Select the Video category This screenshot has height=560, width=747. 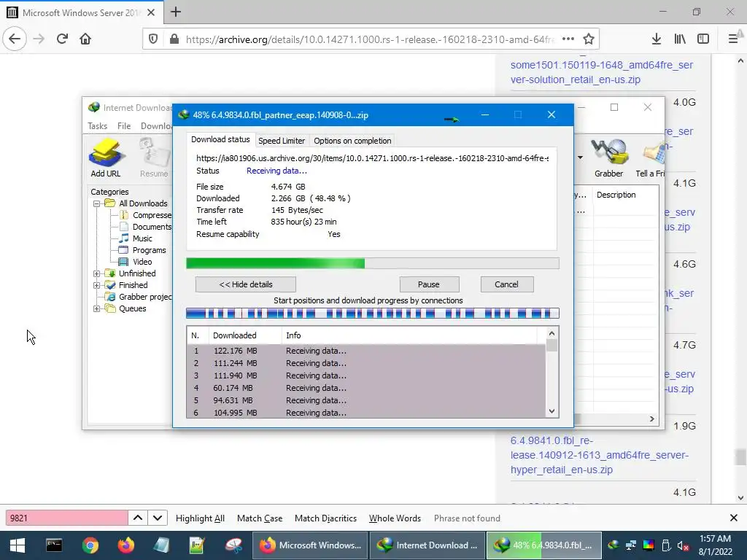pos(142,262)
